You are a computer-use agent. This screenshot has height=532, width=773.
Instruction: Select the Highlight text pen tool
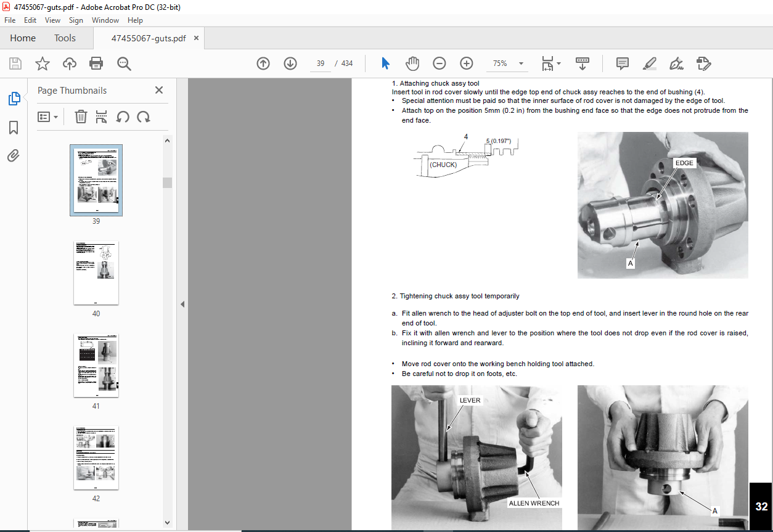(x=649, y=63)
